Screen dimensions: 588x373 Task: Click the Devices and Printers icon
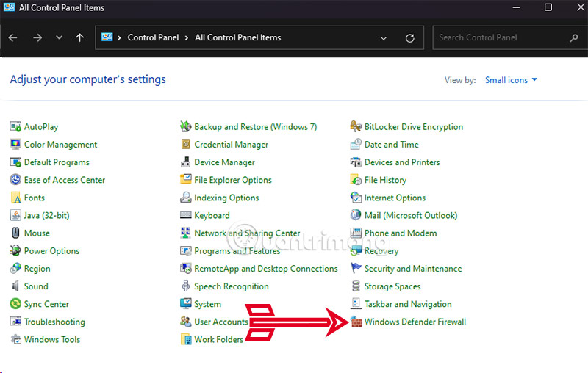click(x=356, y=162)
